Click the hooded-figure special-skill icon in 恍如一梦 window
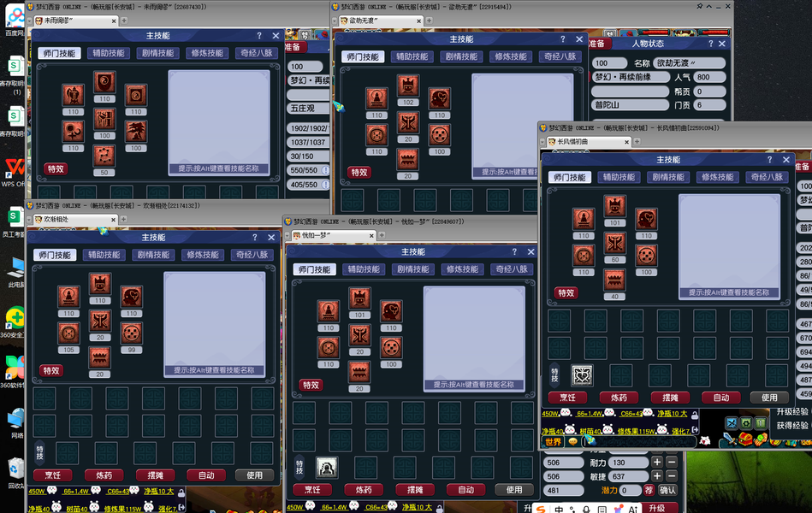The width and height of the screenshot is (812, 513). [x=327, y=468]
